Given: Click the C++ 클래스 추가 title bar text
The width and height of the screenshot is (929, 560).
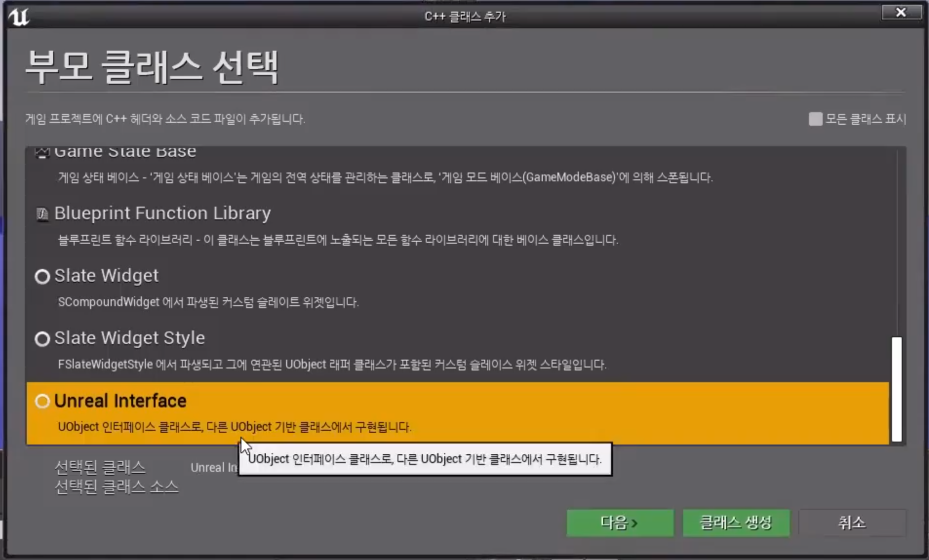Looking at the screenshot, I should [x=465, y=17].
